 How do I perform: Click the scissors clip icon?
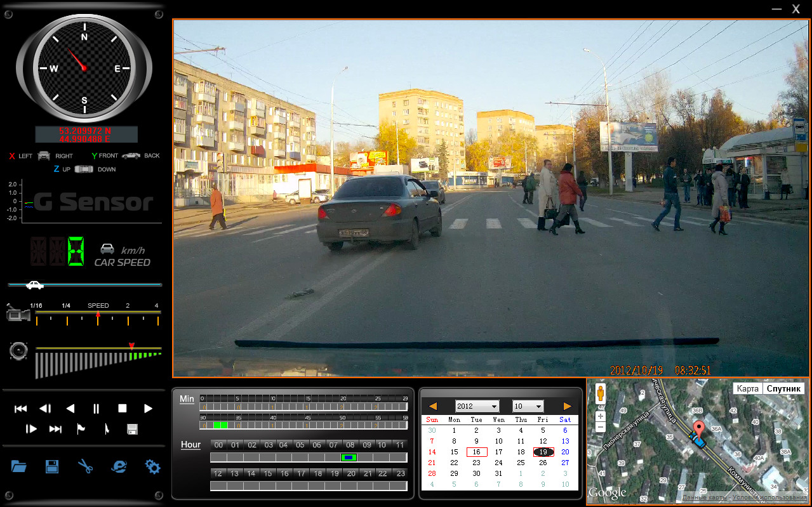coord(86,467)
